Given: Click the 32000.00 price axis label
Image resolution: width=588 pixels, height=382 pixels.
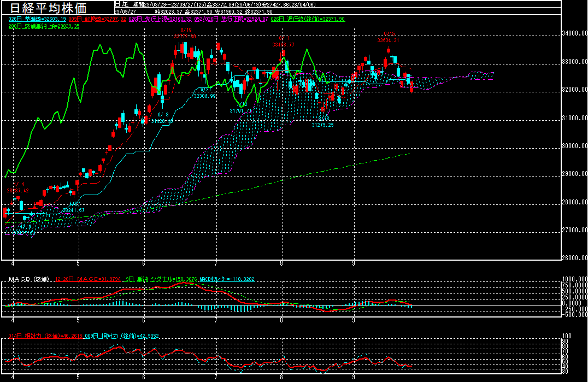Looking at the screenshot, I should (574, 90).
